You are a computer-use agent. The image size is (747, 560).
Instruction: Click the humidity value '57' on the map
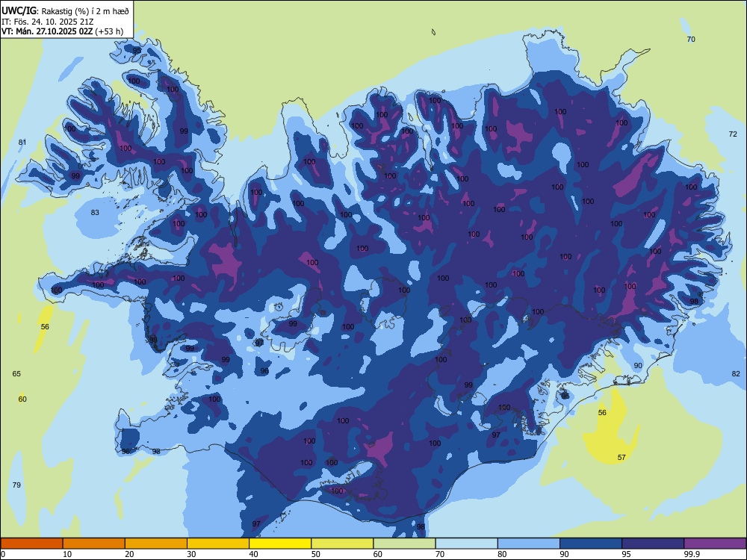[x=622, y=457]
